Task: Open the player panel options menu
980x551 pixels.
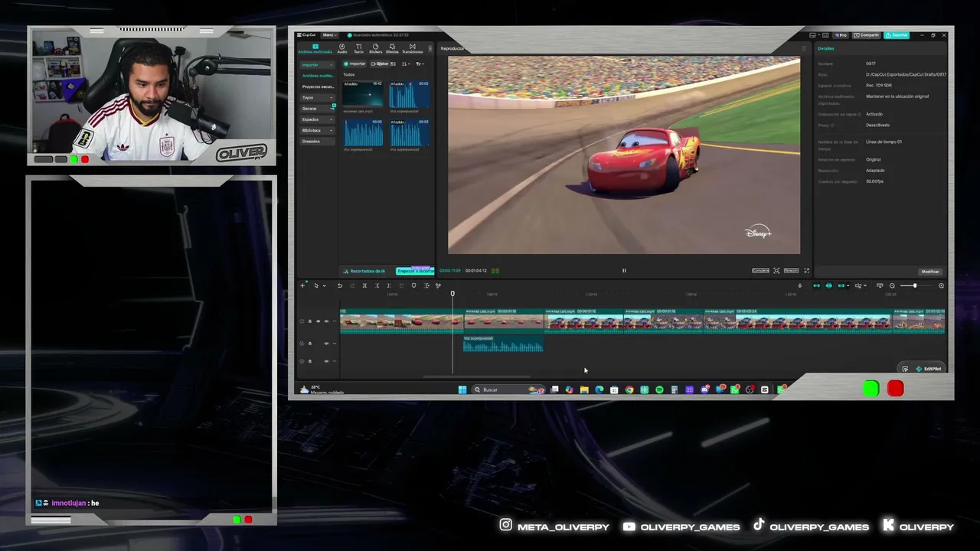Action: pyautogui.click(x=803, y=48)
